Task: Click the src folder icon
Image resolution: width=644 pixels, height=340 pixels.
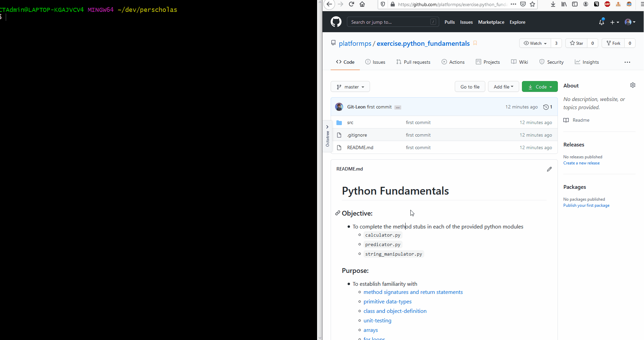Action: coord(339,123)
